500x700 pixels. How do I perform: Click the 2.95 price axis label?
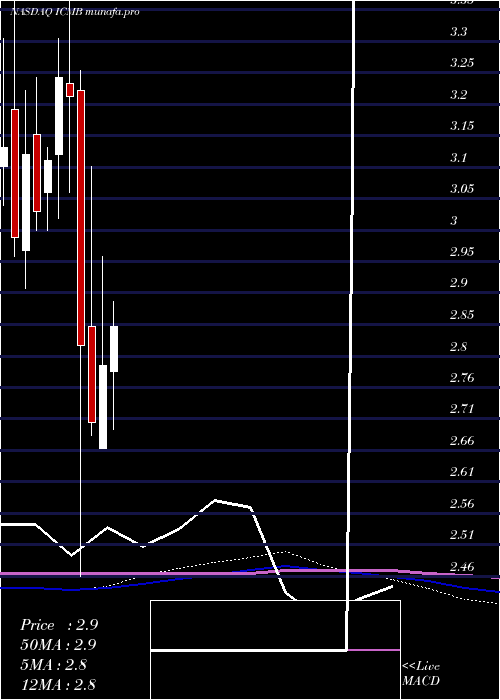[x=462, y=252]
